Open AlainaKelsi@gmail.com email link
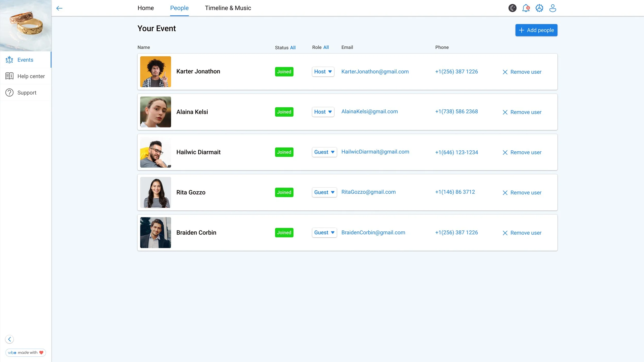This screenshot has height=362, width=644. tap(369, 111)
